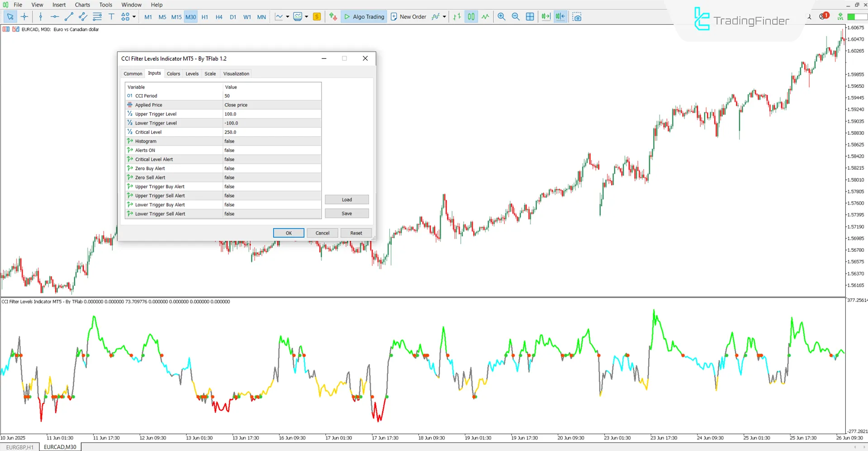The width and height of the screenshot is (868, 451).
Task: Open the shapes objects dropdown arrow
Action: tap(134, 17)
